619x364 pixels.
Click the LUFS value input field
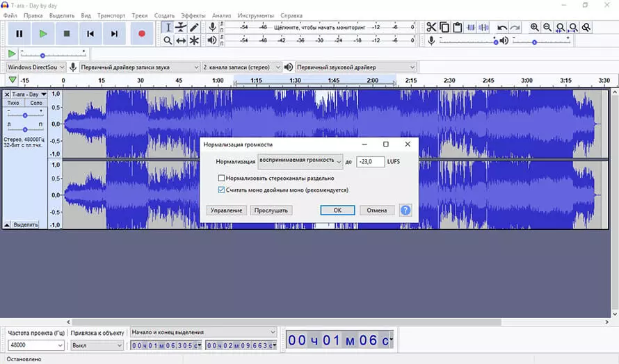[x=370, y=162]
